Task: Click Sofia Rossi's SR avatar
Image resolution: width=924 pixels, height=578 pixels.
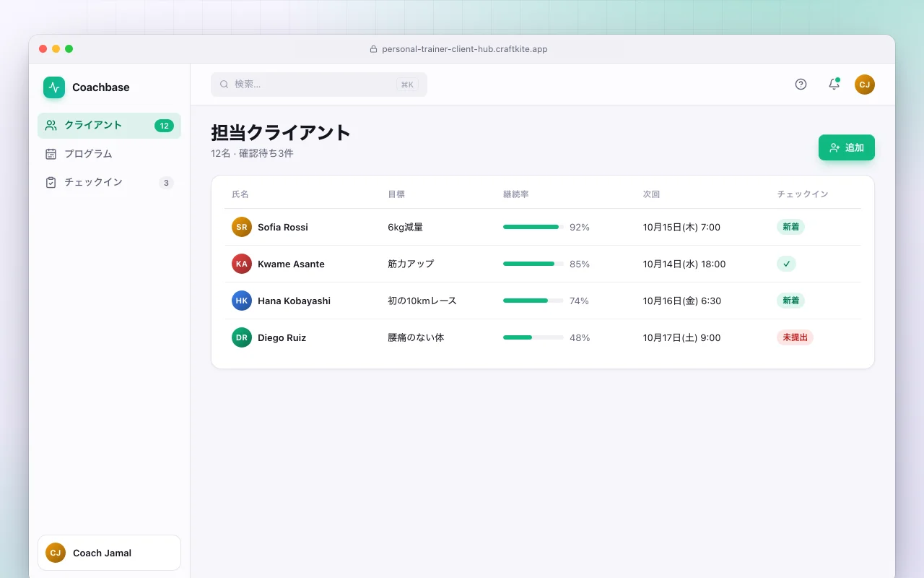Action: coord(242,227)
